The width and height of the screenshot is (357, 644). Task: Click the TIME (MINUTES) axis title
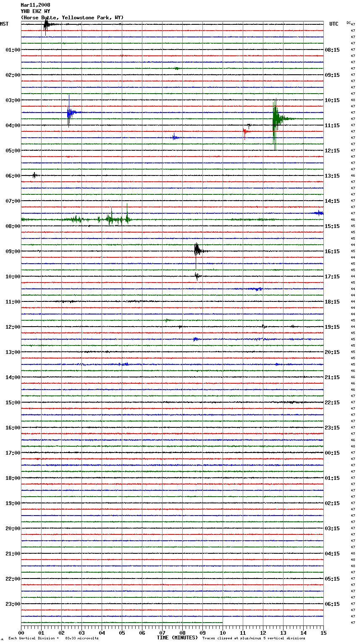[x=177, y=638]
